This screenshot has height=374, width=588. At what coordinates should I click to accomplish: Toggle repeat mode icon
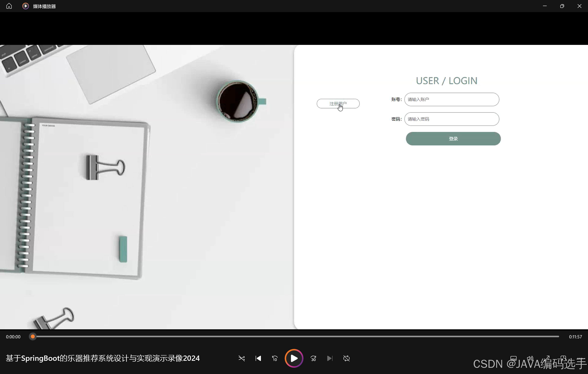346,358
